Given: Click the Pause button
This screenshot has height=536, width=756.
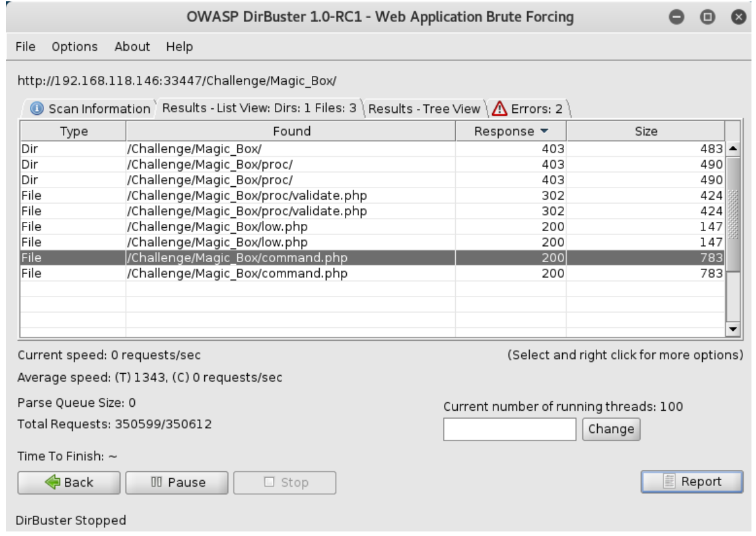Looking at the screenshot, I should (177, 482).
